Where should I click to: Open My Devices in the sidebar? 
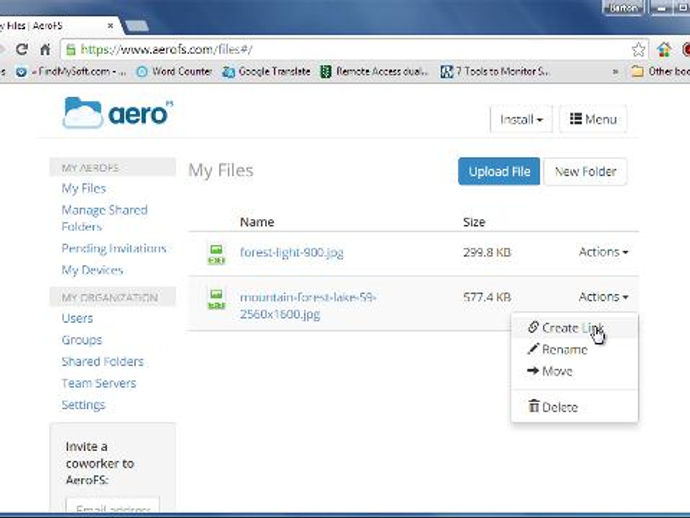92,270
